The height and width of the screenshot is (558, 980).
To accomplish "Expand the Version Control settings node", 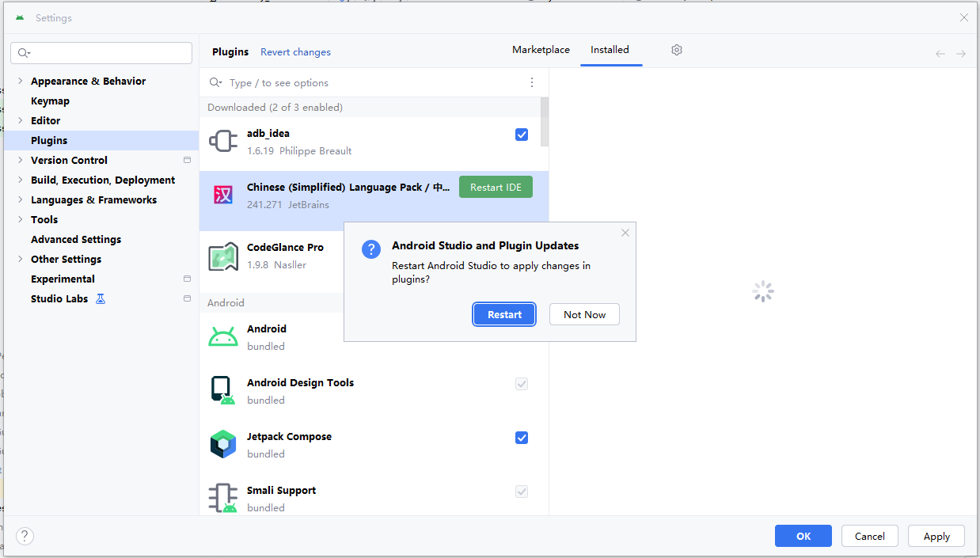I will (x=21, y=160).
